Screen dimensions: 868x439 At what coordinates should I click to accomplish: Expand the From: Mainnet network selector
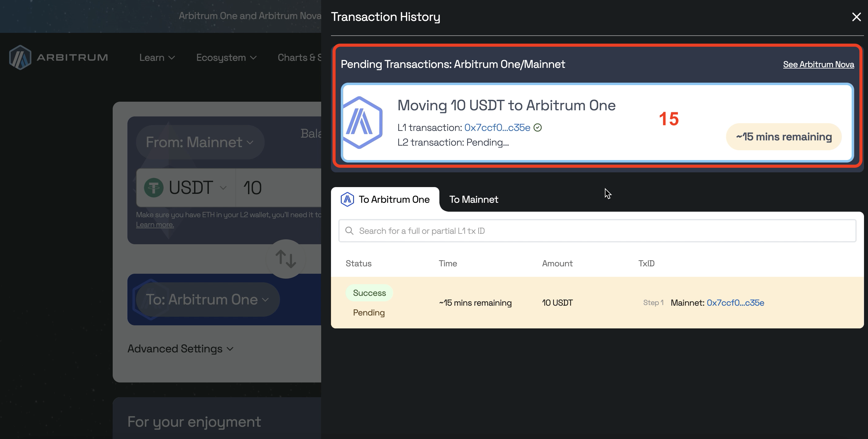[200, 142]
